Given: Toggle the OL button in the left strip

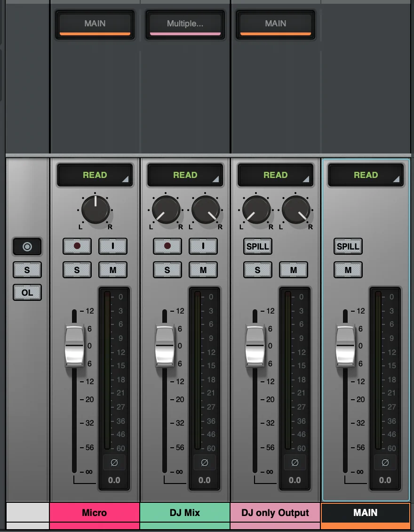Looking at the screenshot, I should (x=27, y=292).
